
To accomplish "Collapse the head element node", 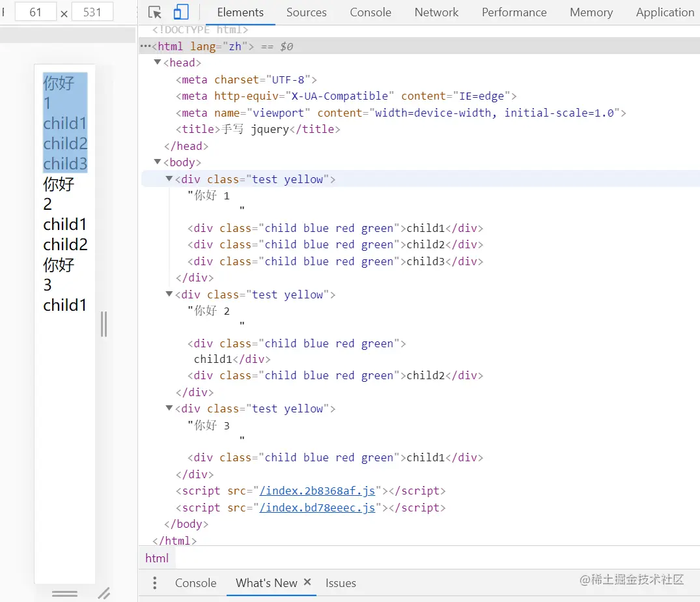I will 157,62.
